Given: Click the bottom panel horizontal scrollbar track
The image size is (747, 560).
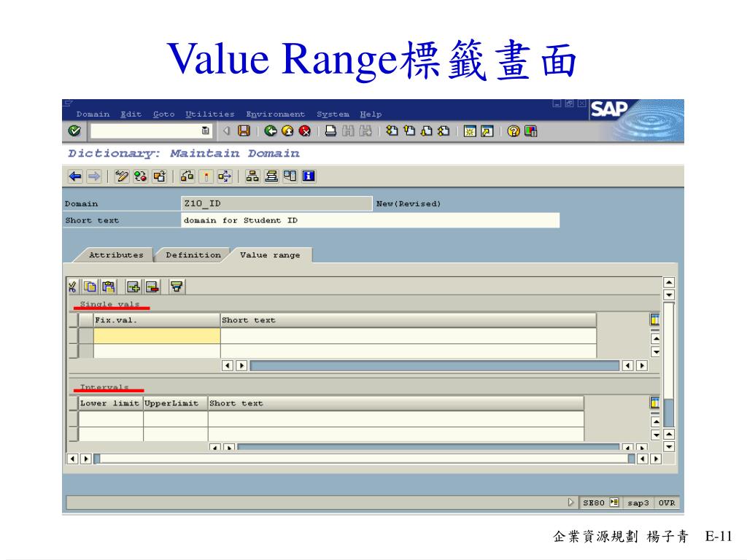Looking at the screenshot, I should tap(364, 459).
